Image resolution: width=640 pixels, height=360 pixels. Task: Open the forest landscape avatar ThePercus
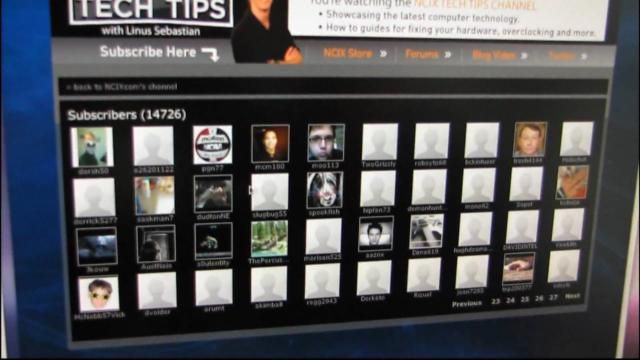tap(269, 239)
